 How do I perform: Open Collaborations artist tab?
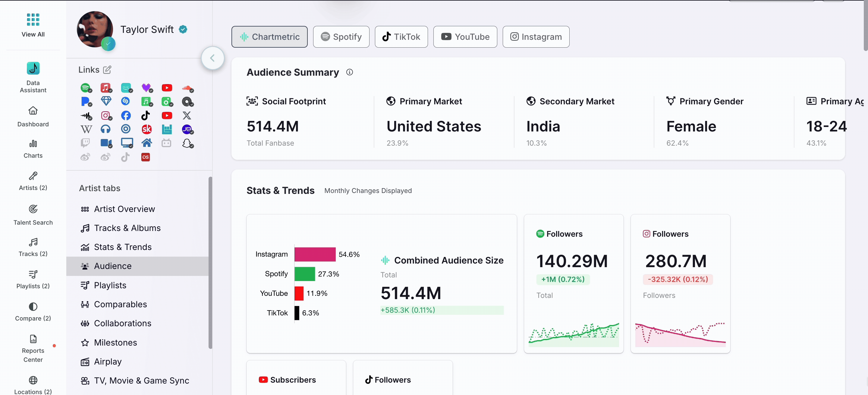coord(137,323)
